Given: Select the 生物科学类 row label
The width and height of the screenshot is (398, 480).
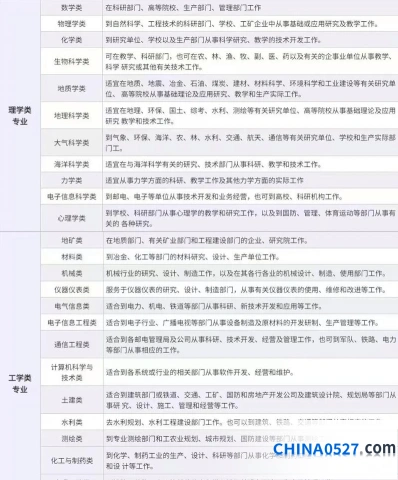Looking at the screenshot, I should point(72,62).
